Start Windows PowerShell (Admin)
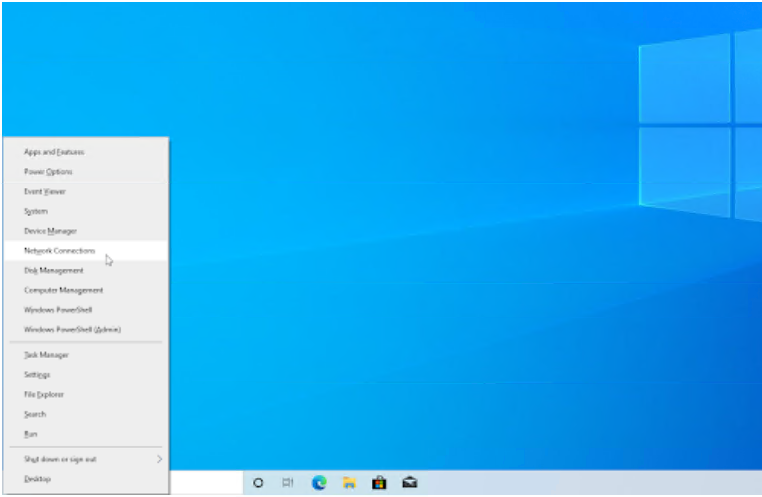 pos(72,329)
